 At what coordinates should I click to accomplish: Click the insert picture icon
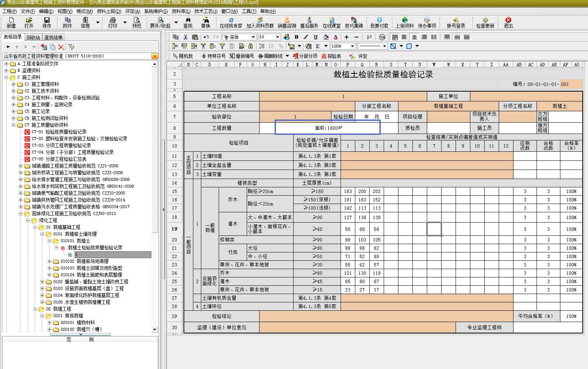tap(291, 46)
